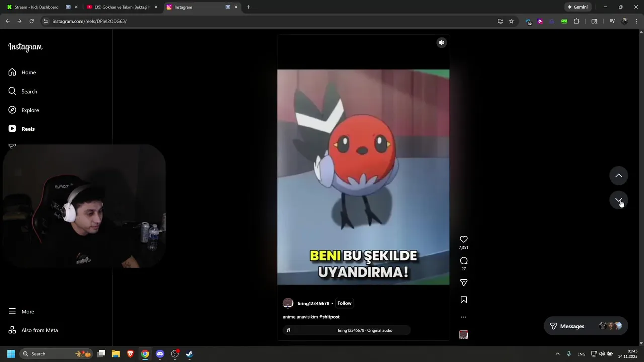
Task: Open the pink extension icon in toolbar
Action: coord(540,21)
